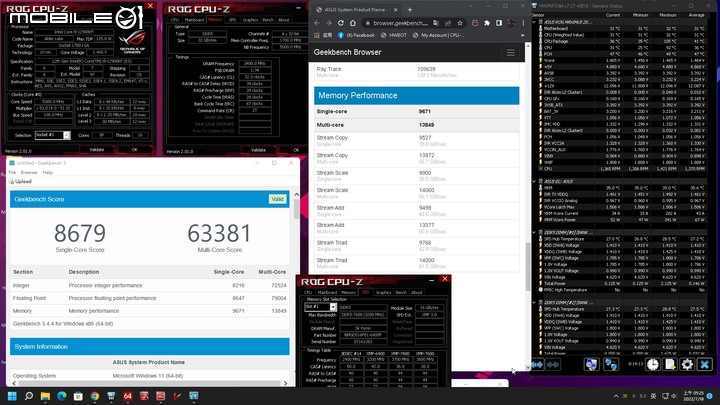Open Graphics tab in bottom CPU-Z SPD window
Screen dimensions: 720x405
click(x=383, y=292)
